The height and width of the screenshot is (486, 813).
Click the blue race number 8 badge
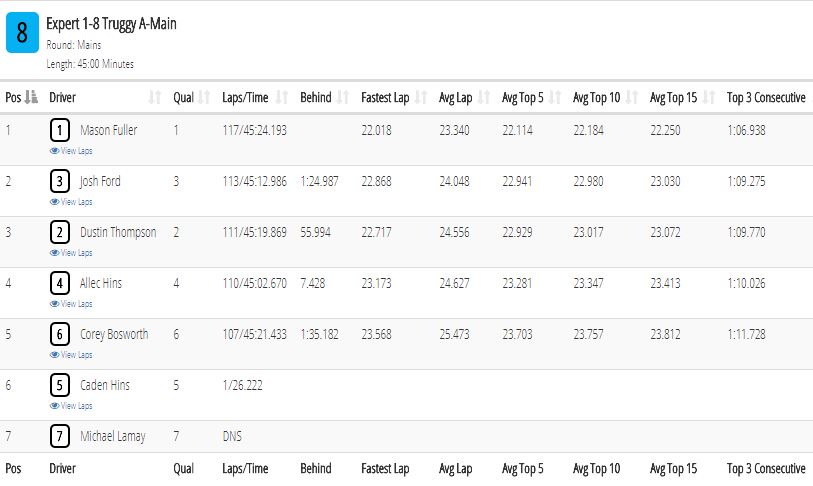(22, 33)
